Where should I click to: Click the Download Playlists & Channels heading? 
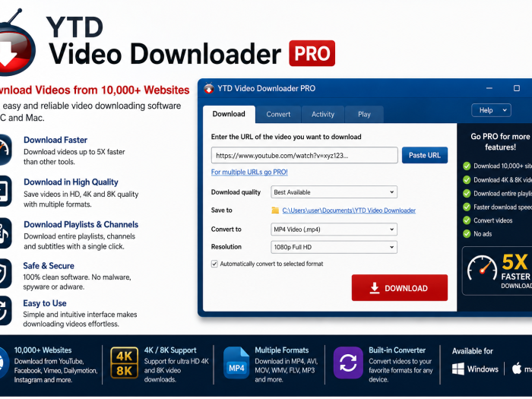[x=81, y=225]
